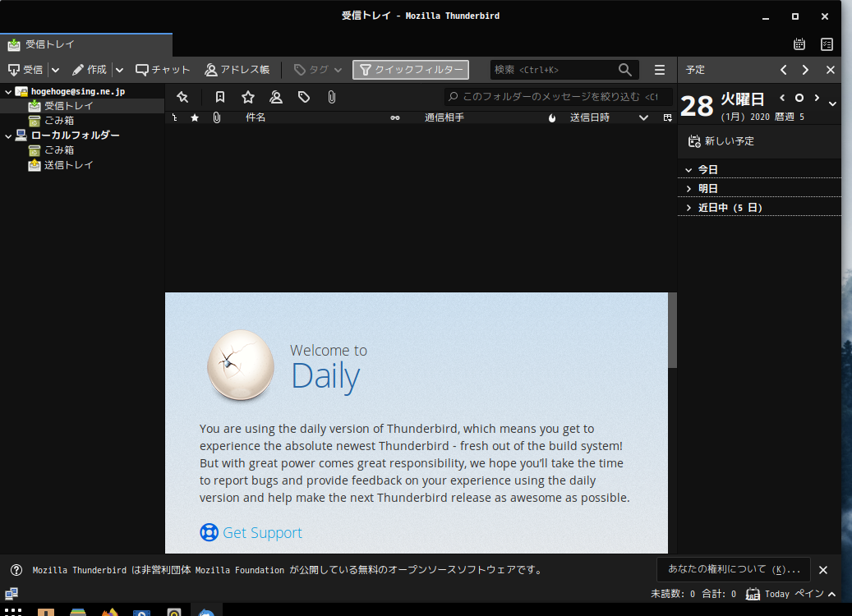Collapse the 今日 agenda section
This screenshot has width=852, height=616.
point(689,170)
